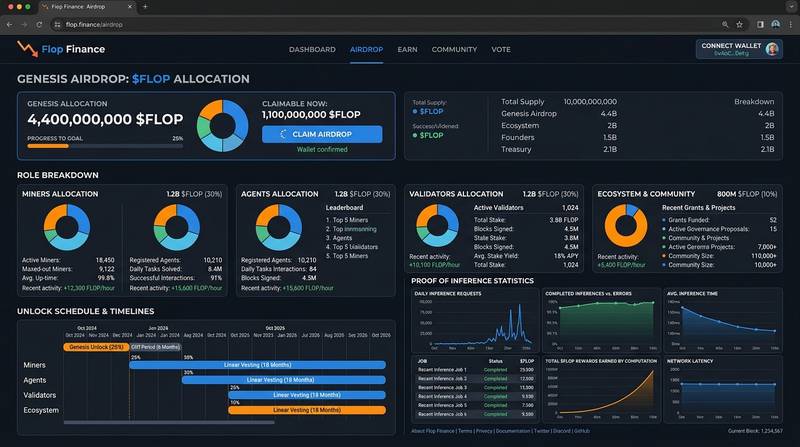
Task: Click the magnifier zoom icon in address bar
Action: (725, 24)
